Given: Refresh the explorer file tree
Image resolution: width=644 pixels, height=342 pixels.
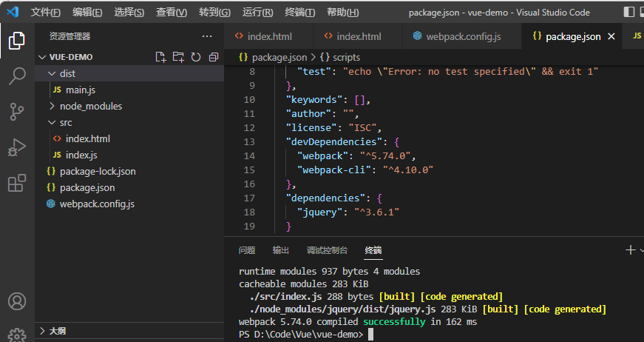Looking at the screenshot, I should tap(196, 57).
